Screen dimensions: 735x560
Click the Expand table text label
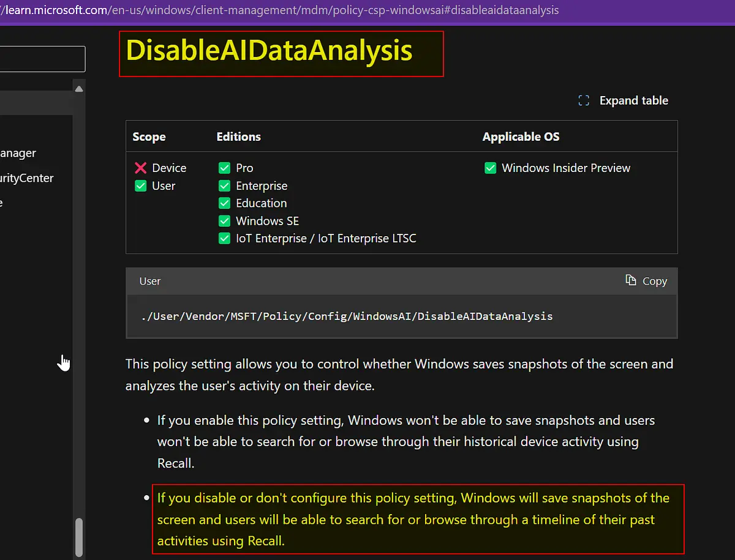633,101
